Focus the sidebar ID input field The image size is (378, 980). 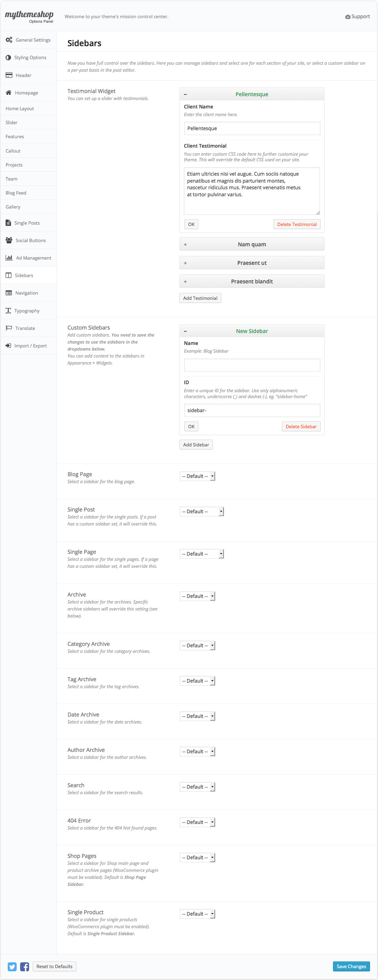pos(252,410)
